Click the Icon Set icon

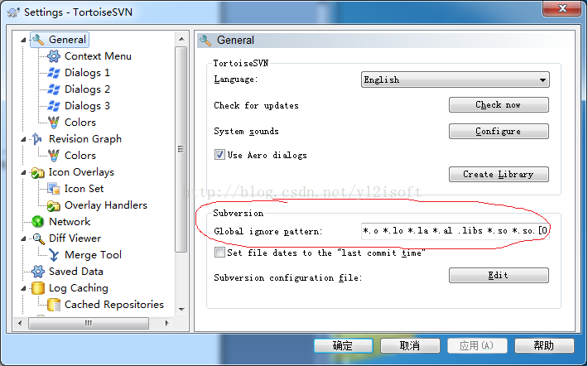click(54, 189)
